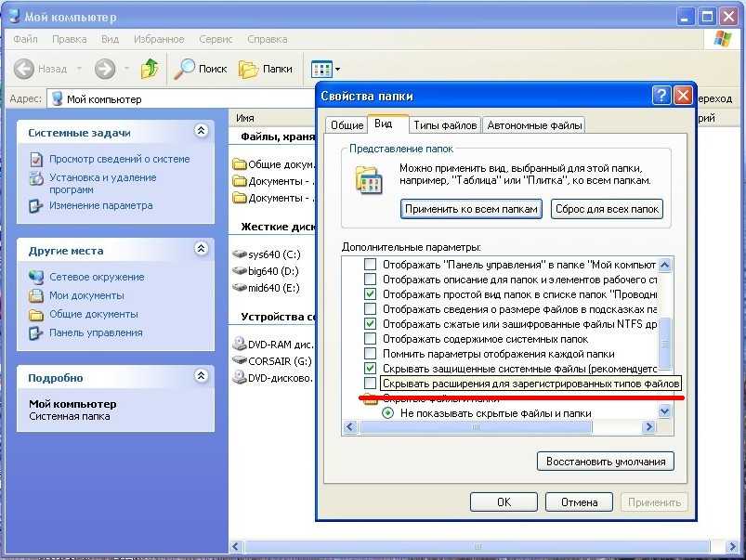Select Не показывать скрытые файлы radio button

point(387,413)
